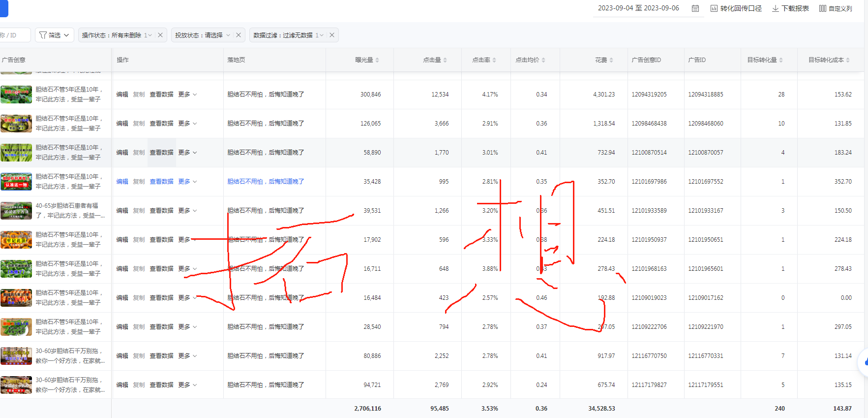Screen dimensions: 868x418
Task: Open creative thumbnail in row 12100870057
Action: tap(16, 153)
